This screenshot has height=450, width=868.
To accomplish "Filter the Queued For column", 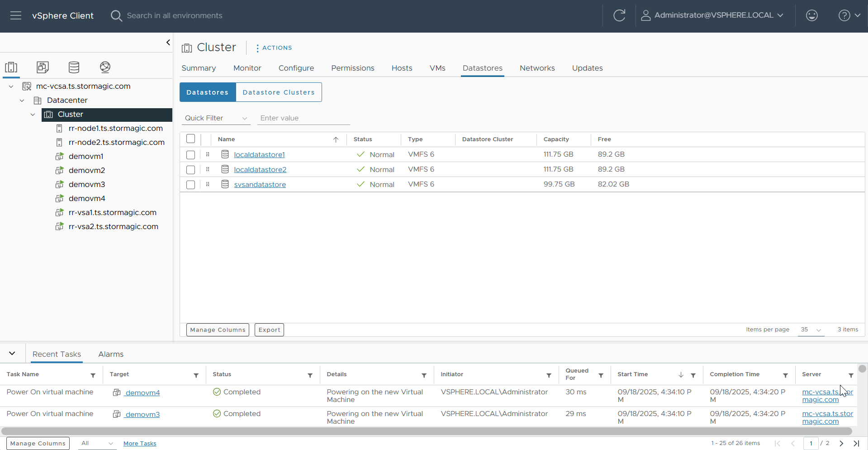I will coord(601,375).
